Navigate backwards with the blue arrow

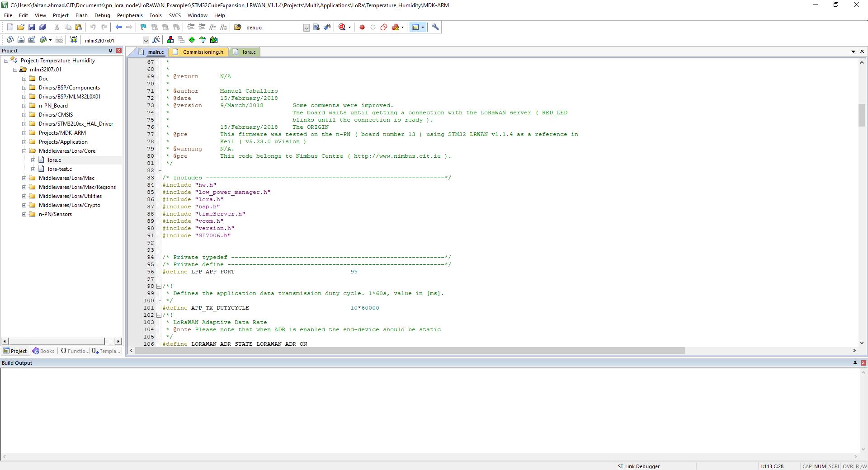pyautogui.click(x=118, y=28)
